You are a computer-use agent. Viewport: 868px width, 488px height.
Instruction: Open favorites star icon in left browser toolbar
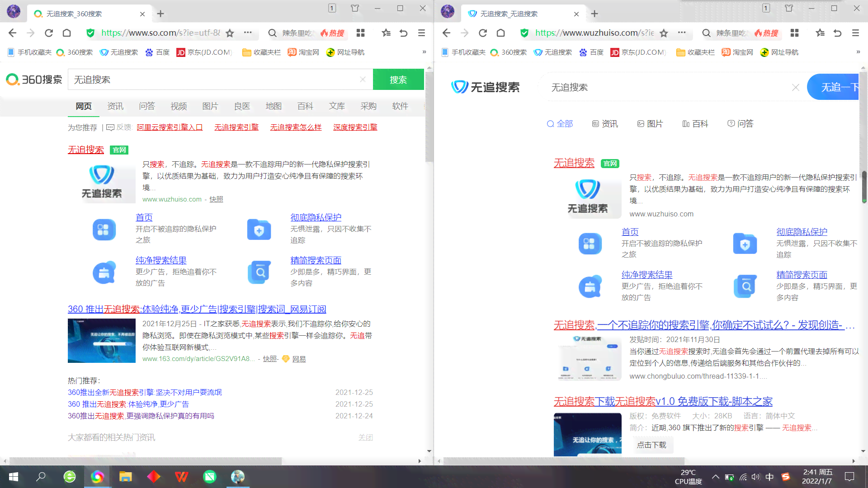click(386, 33)
